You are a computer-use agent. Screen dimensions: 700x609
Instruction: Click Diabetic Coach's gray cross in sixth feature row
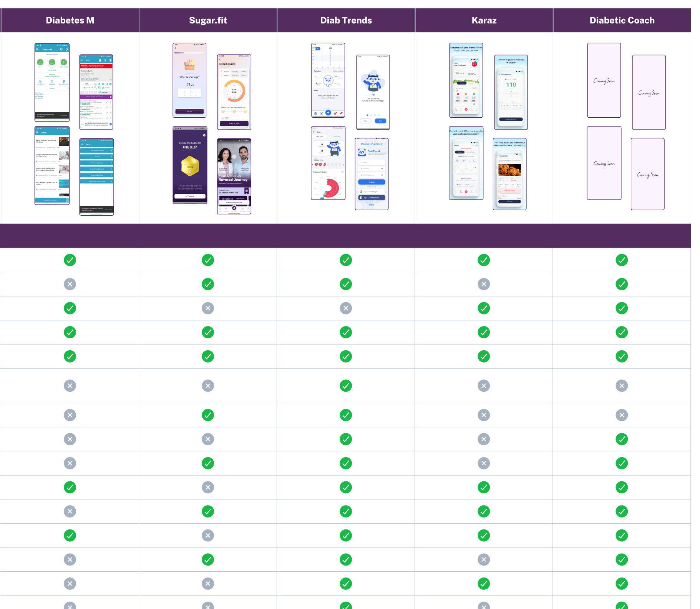tap(622, 386)
